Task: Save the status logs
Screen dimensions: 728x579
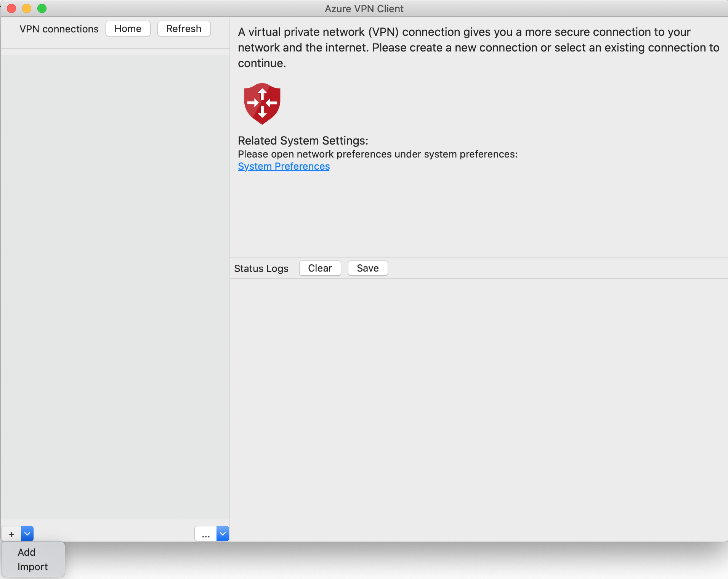Action: pos(368,268)
